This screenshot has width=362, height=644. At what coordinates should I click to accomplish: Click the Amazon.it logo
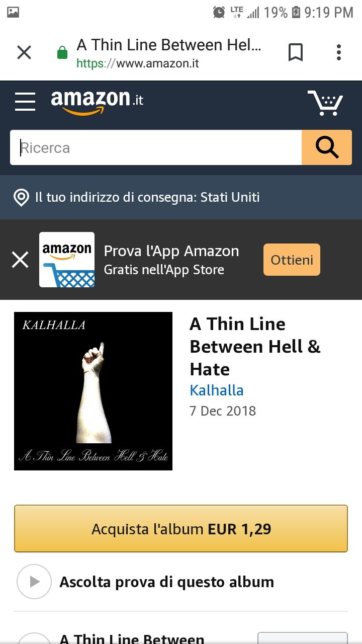pyautogui.click(x=97, y=101)
